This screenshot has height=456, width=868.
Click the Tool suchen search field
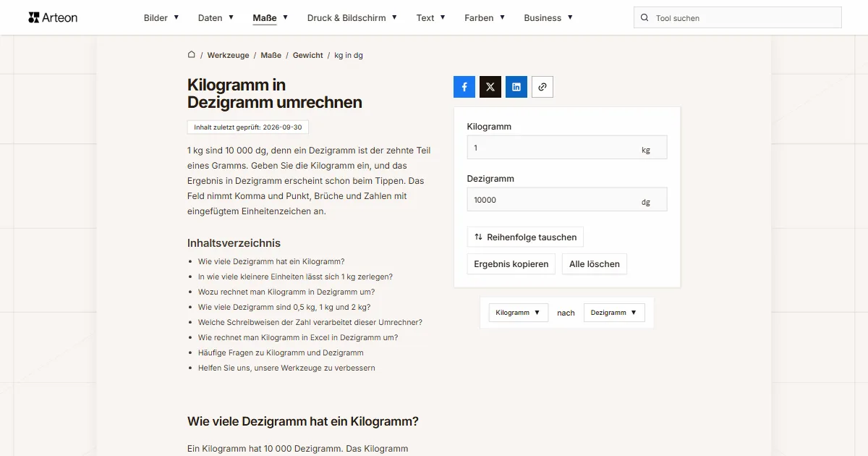click(x=738, y=18)
